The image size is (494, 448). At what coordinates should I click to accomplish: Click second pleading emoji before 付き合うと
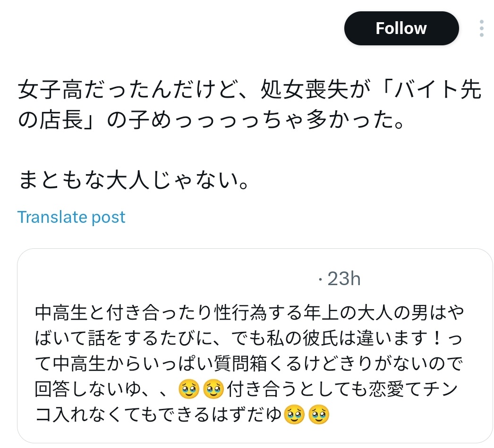tap(213, 389)
